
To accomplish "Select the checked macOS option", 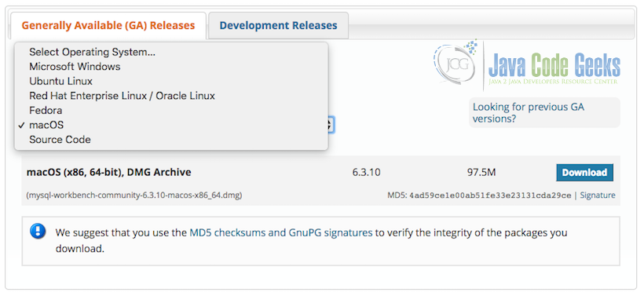I will [171, 125].
